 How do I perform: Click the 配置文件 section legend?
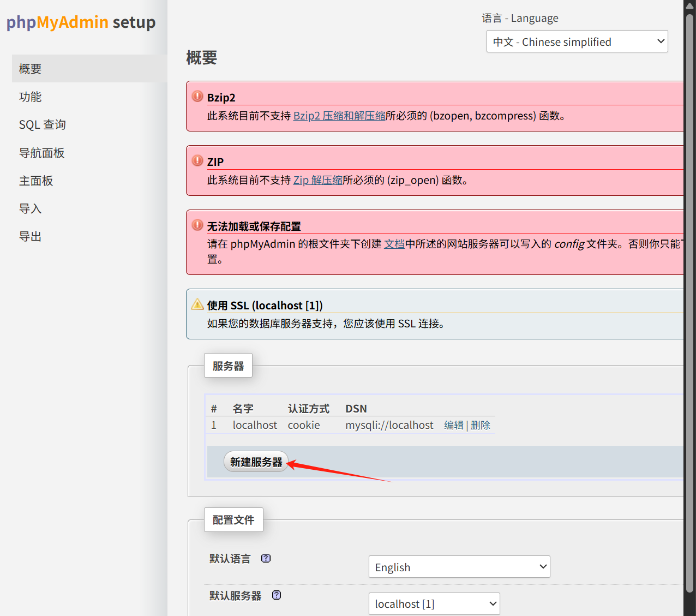(x=233, y=519)
